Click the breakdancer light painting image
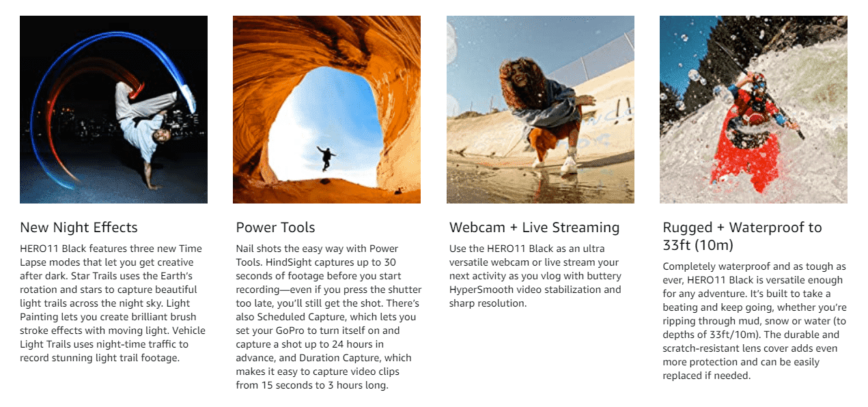This screenshot has width=868, height=407. pyautogui.click(x=113, y=109)
